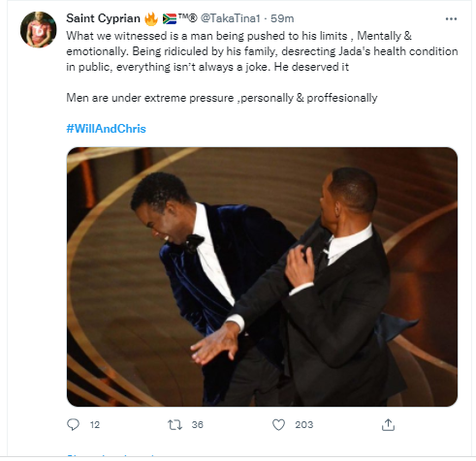Viewport: 476px width, 461px height.
Task: Open Saint Cyprian's profile avatar
Action: click(39, 29)
